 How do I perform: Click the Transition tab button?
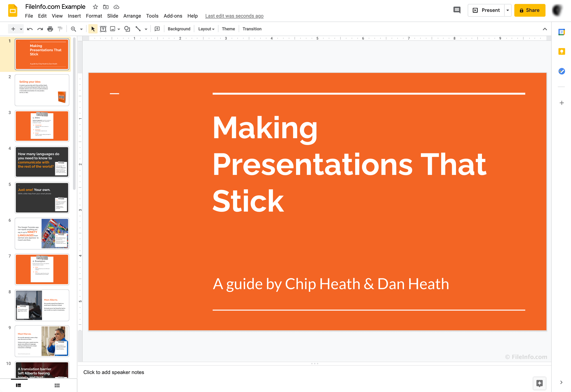coord(252,29)
